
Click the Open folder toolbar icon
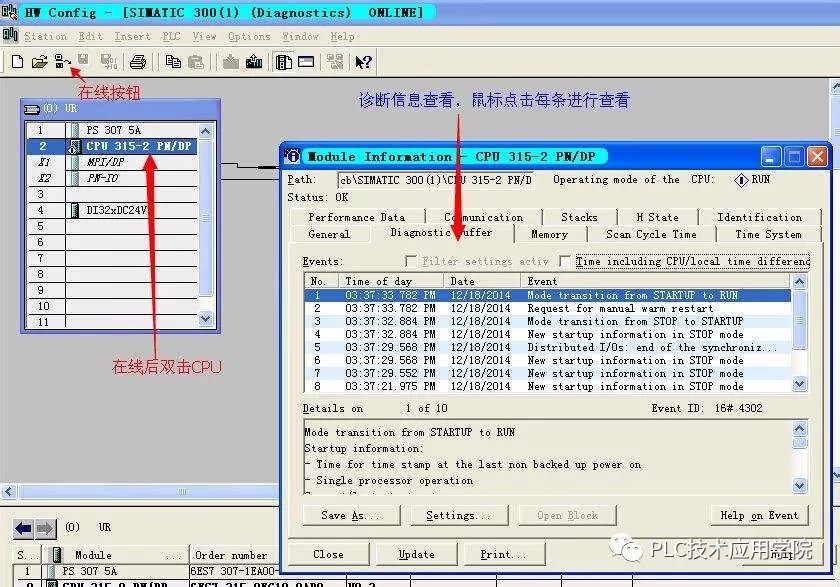[39, 62]
